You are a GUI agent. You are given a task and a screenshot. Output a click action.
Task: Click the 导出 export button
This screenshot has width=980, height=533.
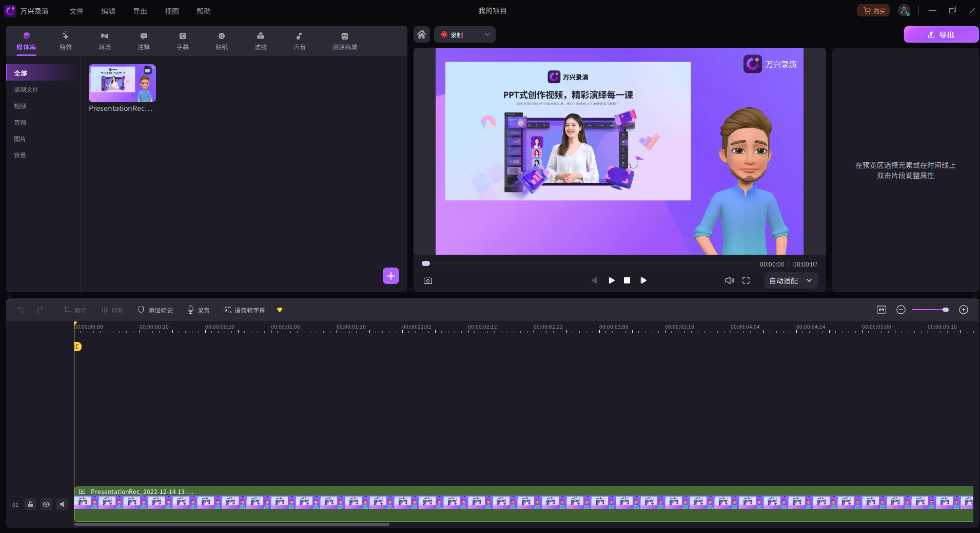coord(940,35)
